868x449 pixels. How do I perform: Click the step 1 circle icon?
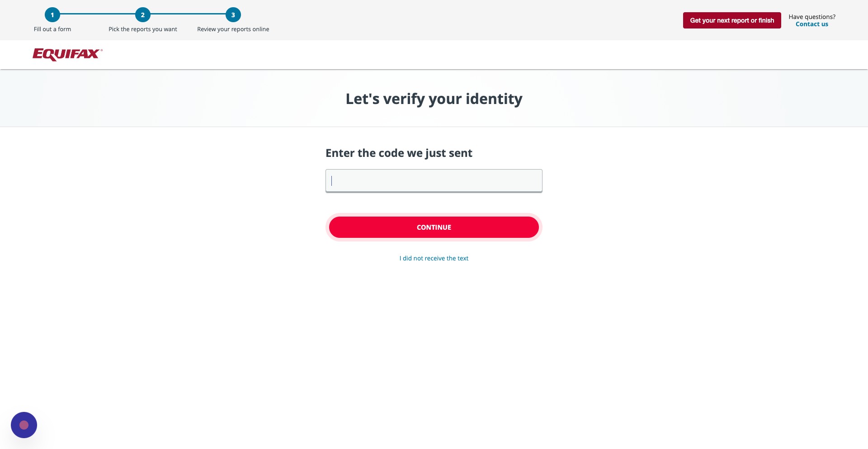(52, 15)
